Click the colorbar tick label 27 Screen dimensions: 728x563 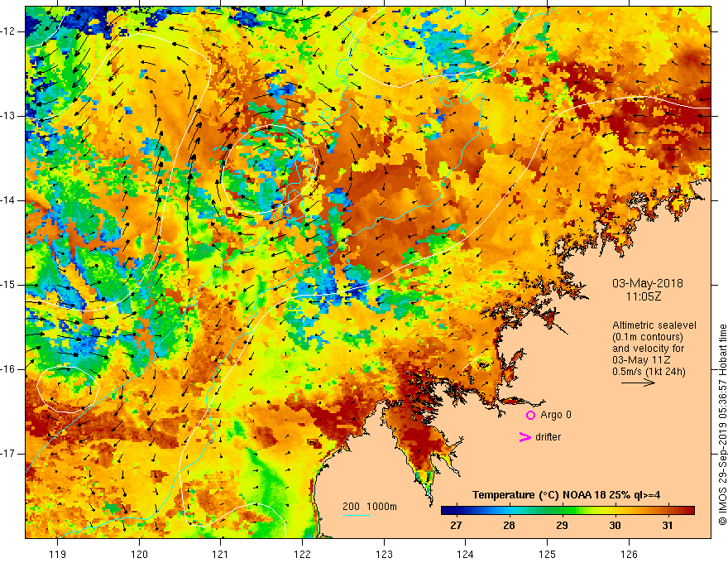point(456,526)
